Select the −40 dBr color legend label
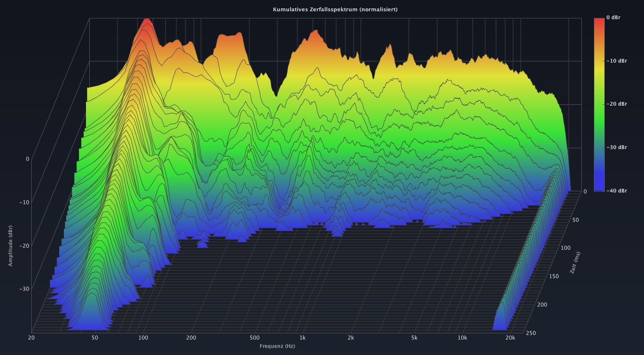Image resolution: width=644 pixels, height=355 pixels. [616, 191]
